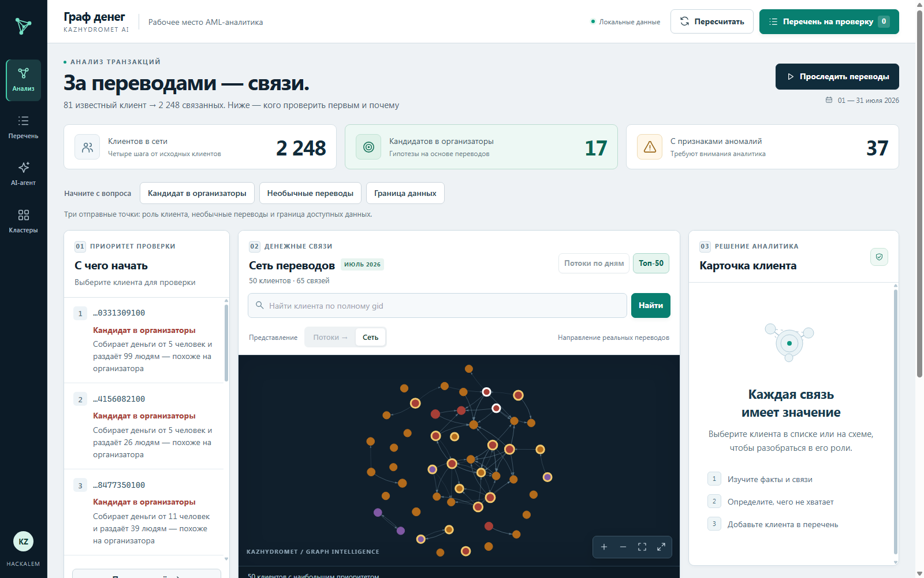Toggle Потоки по дням view
The width and height of the screenshot is (924, 578).
(594, 264)
